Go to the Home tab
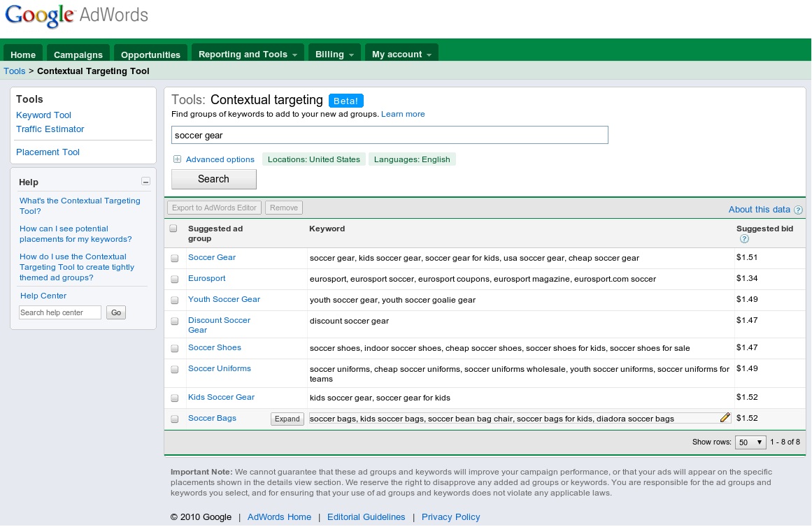 23,55
